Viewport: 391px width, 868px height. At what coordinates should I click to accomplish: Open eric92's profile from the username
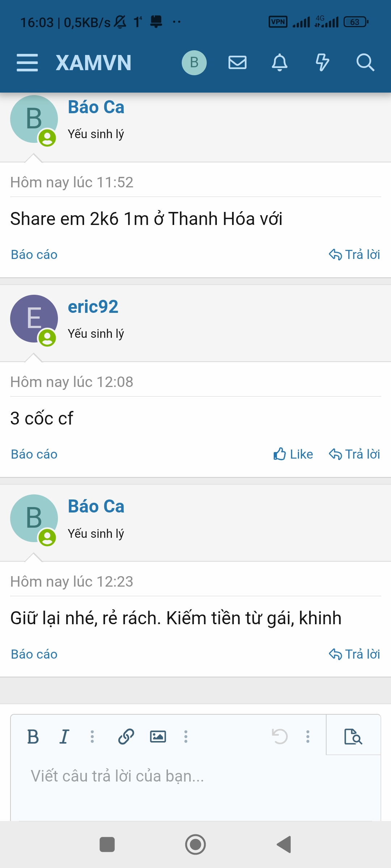point(93,307)
